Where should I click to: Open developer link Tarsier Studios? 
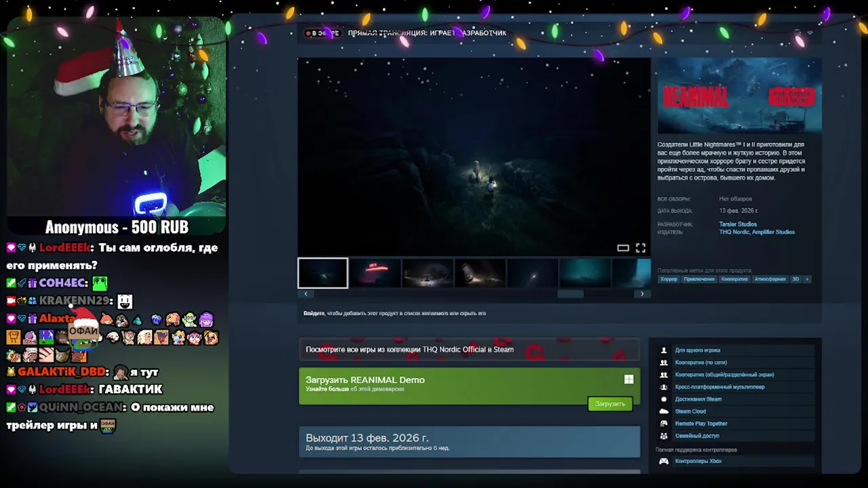[x=738, y=224]
